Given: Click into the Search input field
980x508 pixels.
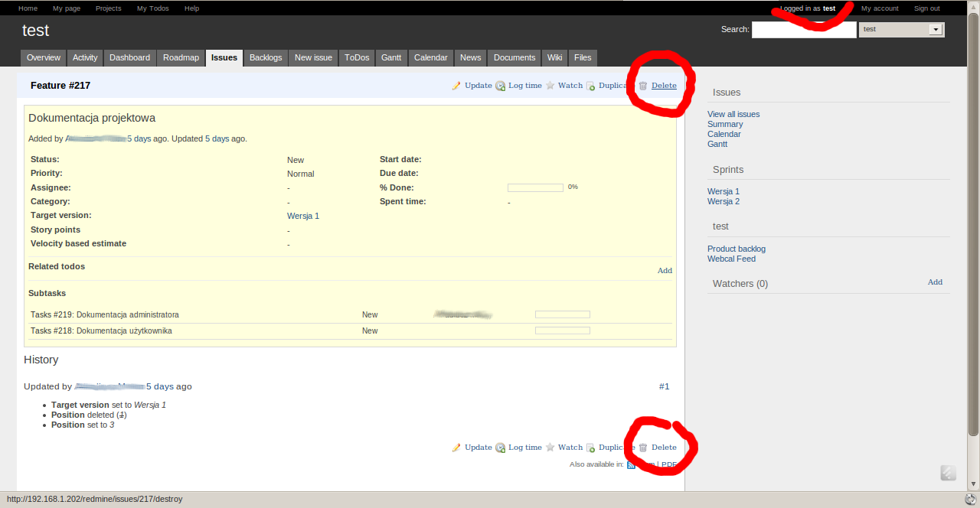Looking at the screenshot, I should [803, 29].
